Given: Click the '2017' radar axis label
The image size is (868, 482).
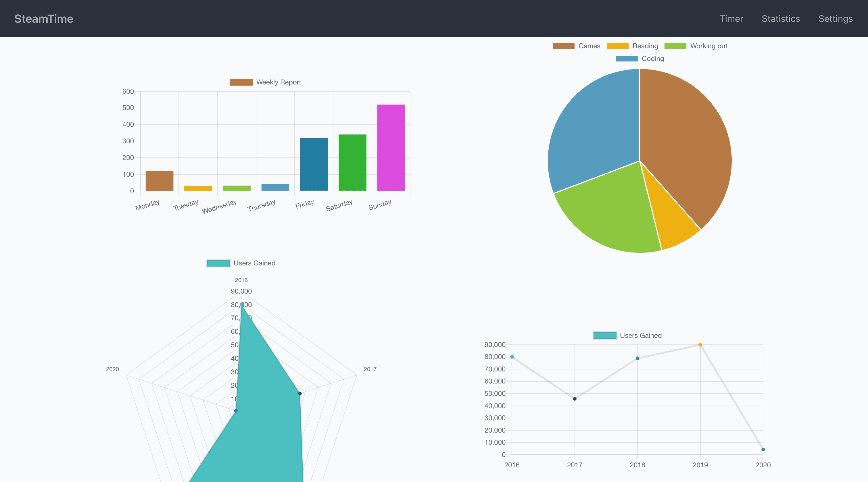Looking at the screenshot, I should click(x=370, y=369).
